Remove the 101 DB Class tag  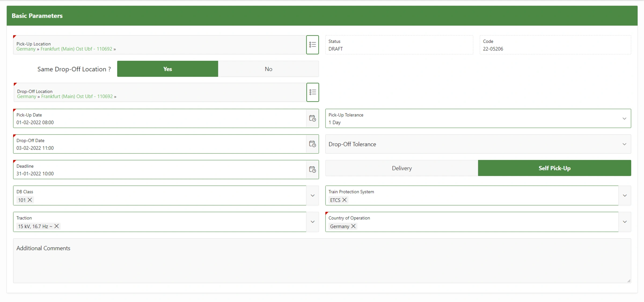click(30, 200)
